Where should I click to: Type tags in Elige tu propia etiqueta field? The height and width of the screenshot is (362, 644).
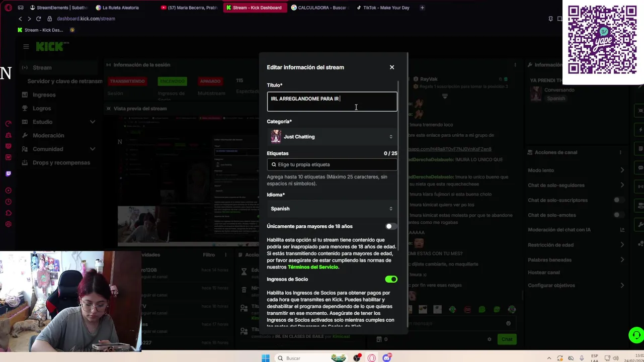pyautogui.click(x=332, y=164)
